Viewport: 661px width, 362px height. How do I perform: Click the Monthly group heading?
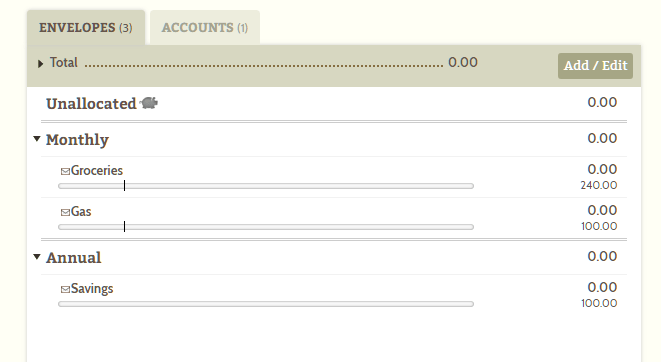click(x=77, y=139)
